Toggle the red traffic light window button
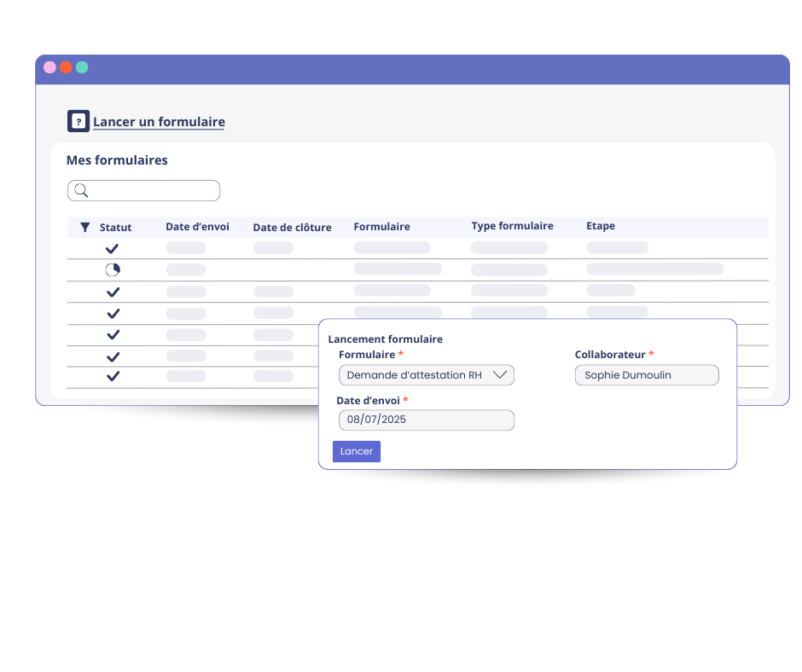The width and height of the screenshot is (802, 672). pyautogui.click(x=49, y=67)
